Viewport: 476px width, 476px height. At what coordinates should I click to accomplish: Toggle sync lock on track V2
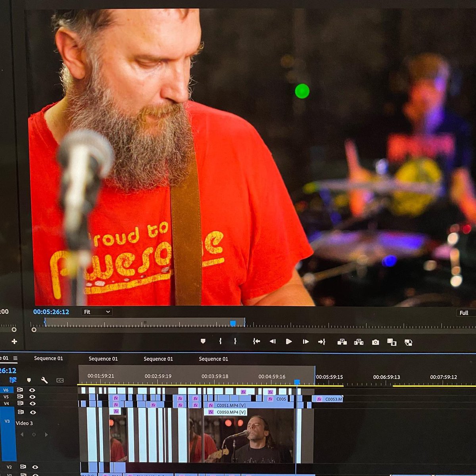[23, 467]
